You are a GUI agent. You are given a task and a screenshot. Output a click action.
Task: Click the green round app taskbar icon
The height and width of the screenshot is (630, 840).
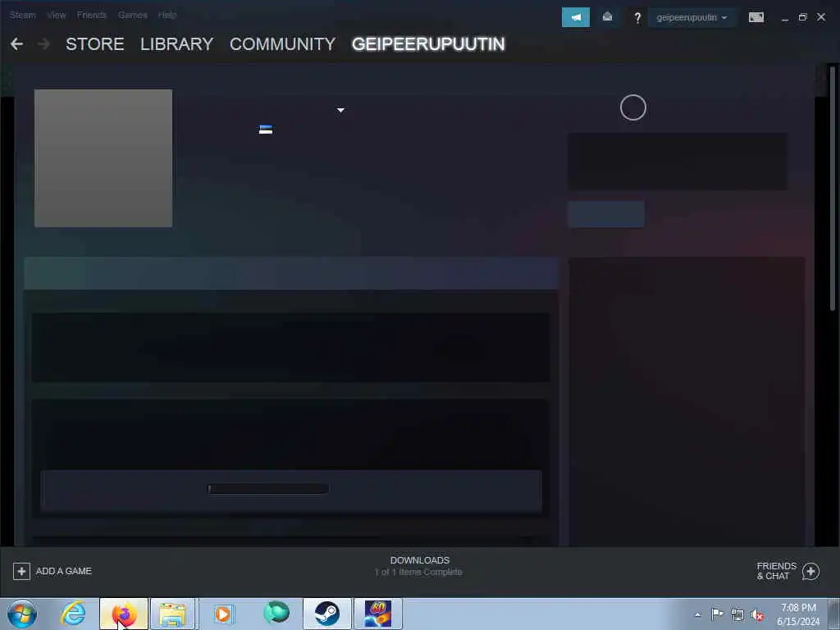(x=276, y=613)
